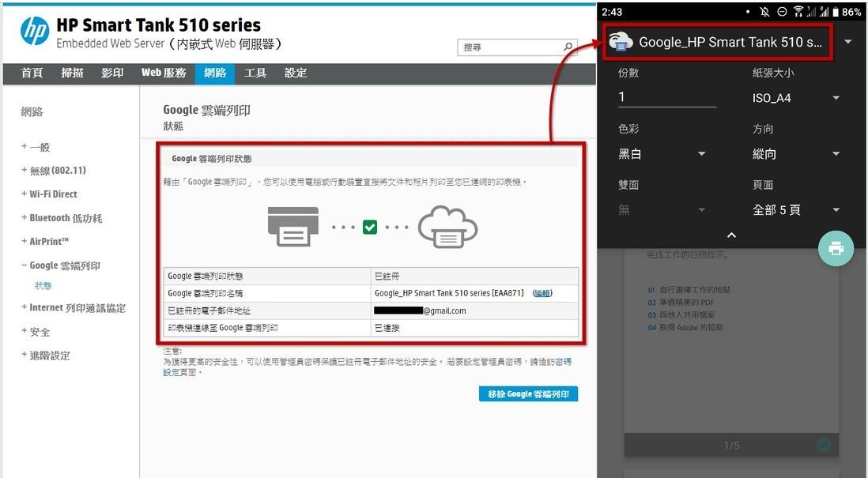
Task: Open the printer selection dropdown arrow
Action: pyautogui.click(x=848, y=42)
